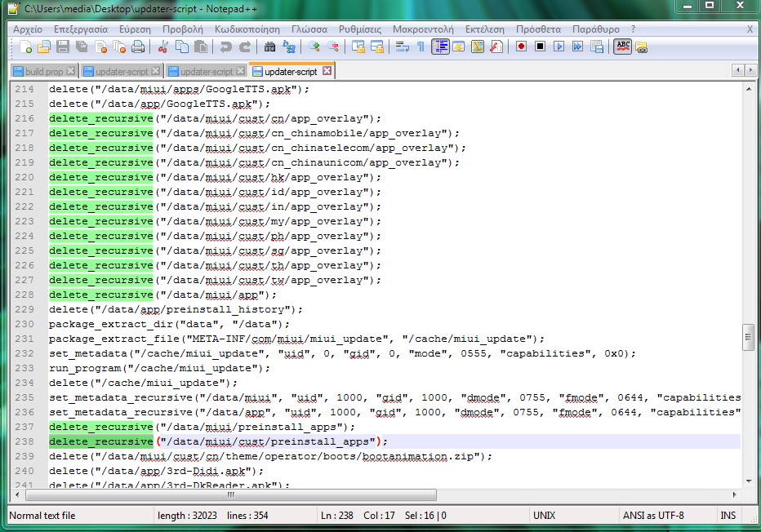
Task: Toggle Show All Characters pilcrow icon
Action: point(421,47)
